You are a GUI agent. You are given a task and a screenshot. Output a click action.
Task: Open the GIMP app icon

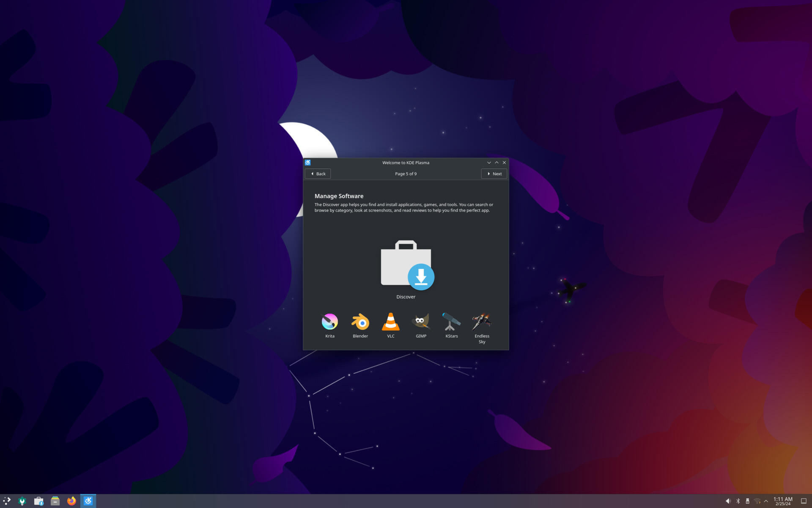pos(421,322)
